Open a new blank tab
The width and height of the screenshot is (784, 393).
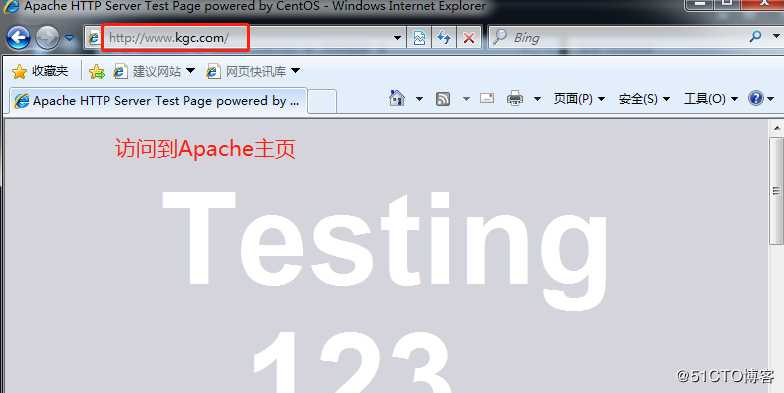tap(322, 102)
